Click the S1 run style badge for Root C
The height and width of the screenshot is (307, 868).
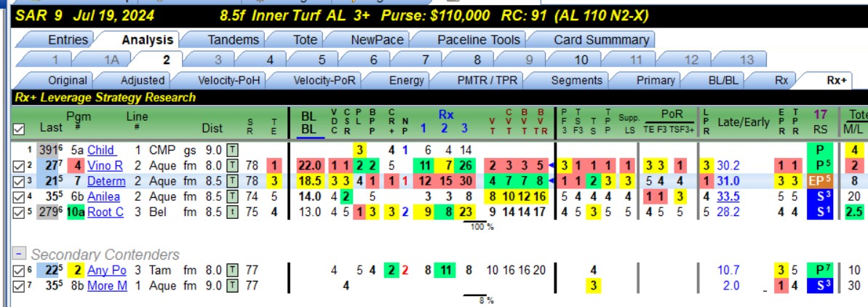coord(820,212)
